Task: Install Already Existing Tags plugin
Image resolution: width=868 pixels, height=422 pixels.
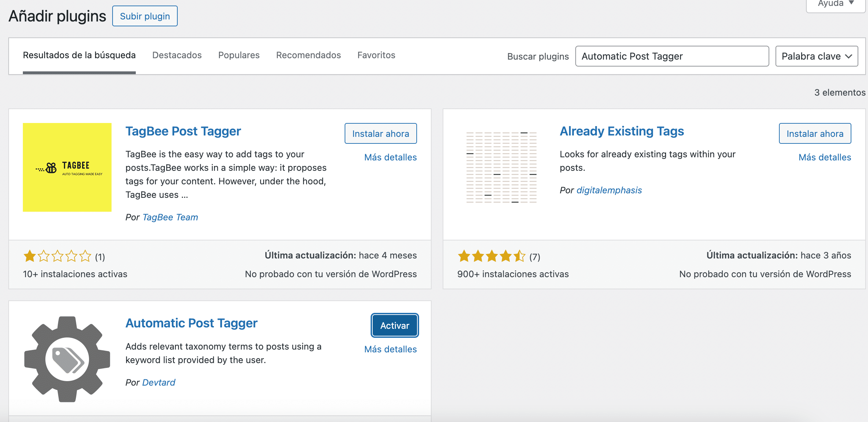Action: pyautogui.click(x=815, y=134)
